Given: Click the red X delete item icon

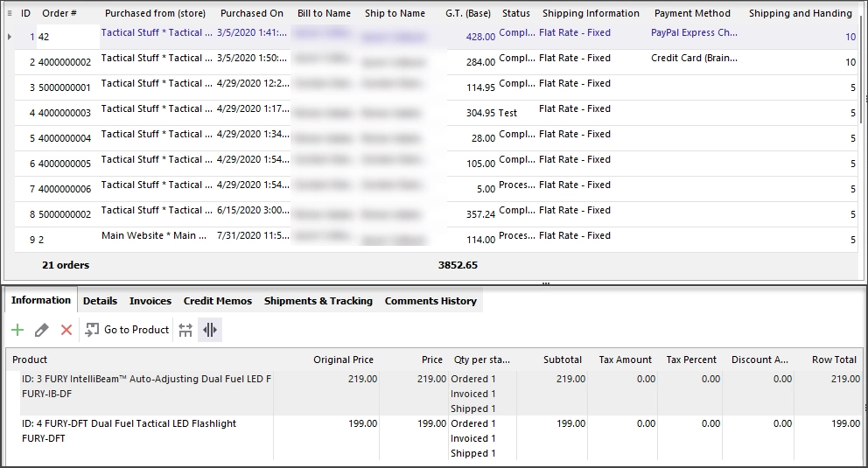Looking at the screenshot, I should point(66,331).
